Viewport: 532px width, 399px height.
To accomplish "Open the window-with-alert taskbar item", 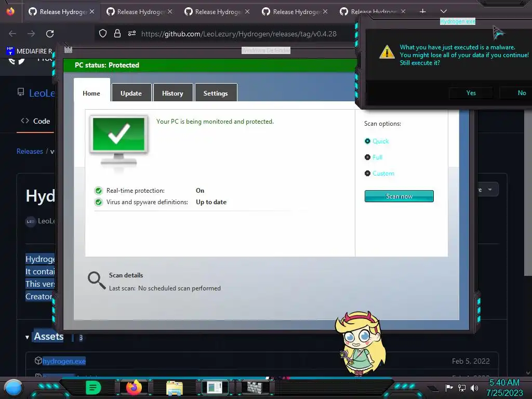I will (x=215, y=388).
